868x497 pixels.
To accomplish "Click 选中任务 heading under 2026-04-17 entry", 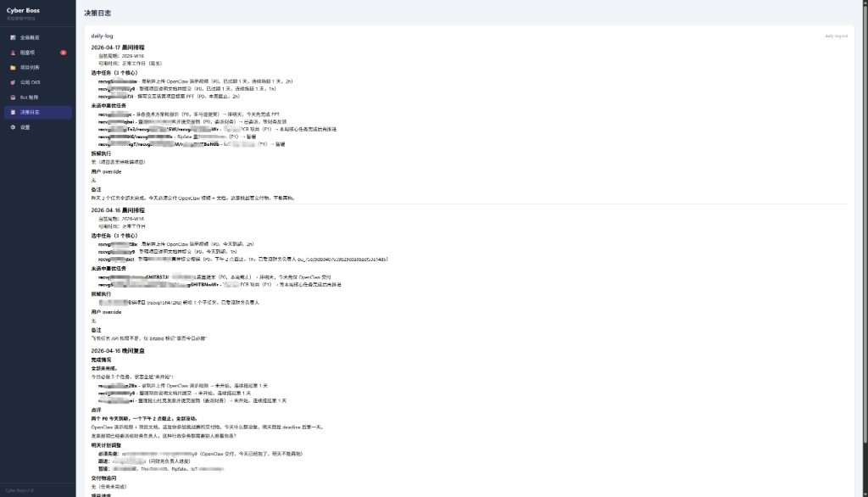I will point(114,73).
